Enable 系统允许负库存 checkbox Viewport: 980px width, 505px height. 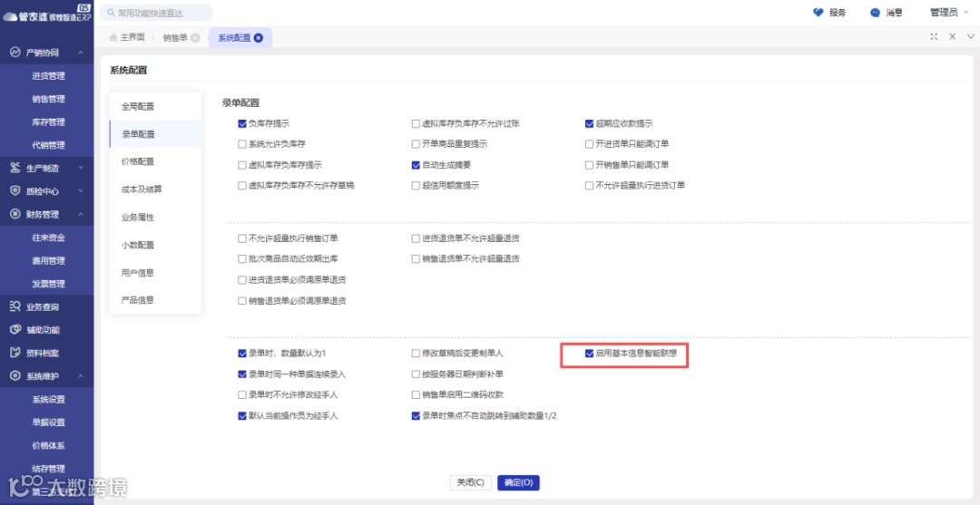[x=242, y=144]
